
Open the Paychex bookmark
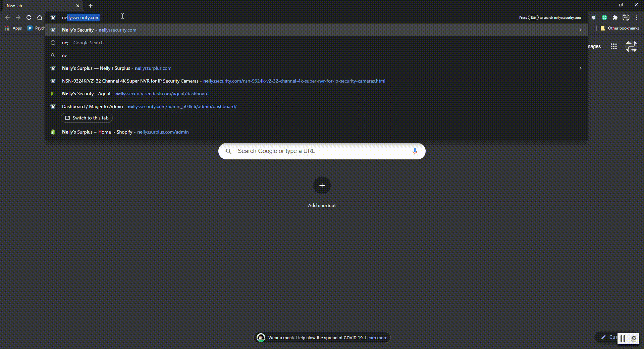[36, 28]
